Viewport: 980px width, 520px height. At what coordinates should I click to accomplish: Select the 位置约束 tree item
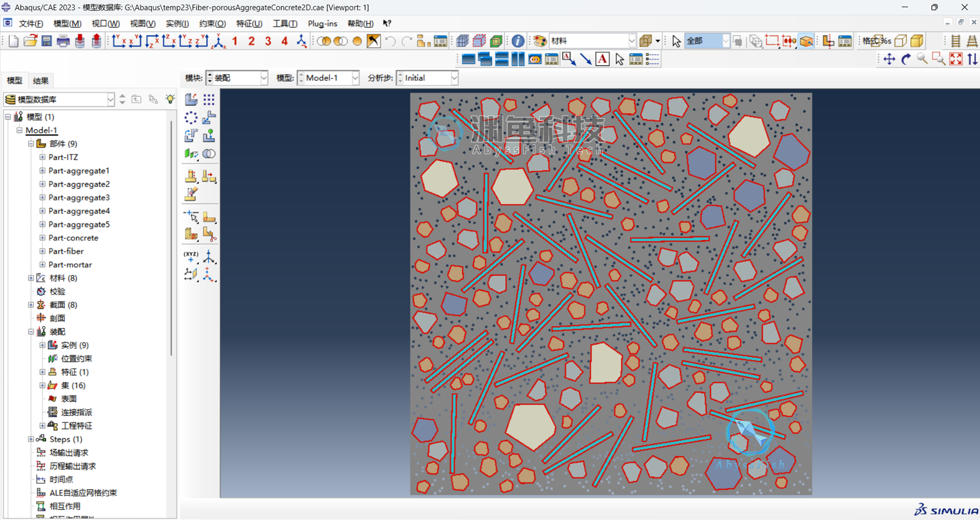click(x=76, y=359)
